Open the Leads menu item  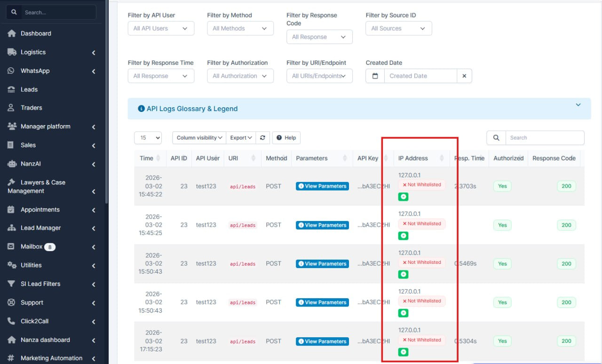(x=29, y=89)
